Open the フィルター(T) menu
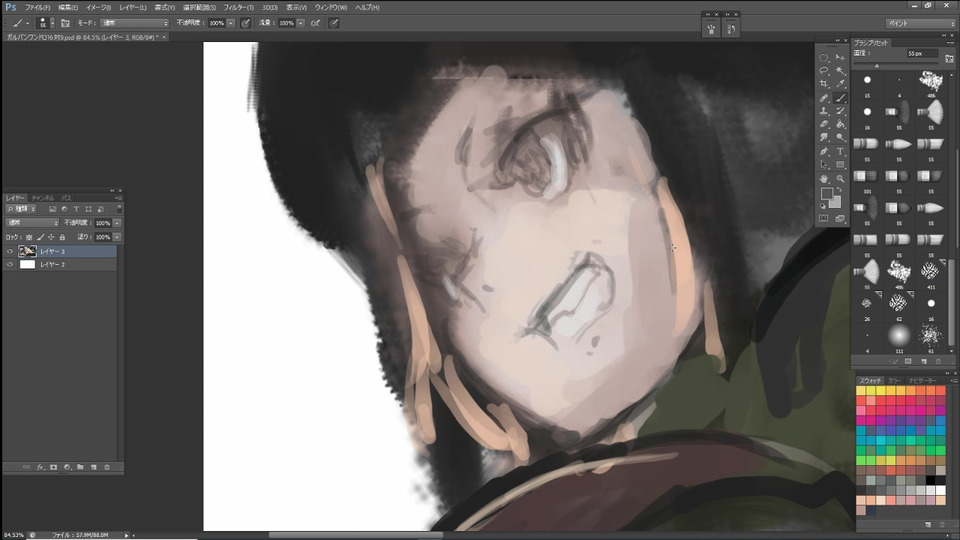960x540 pixels. click(238, 7)
